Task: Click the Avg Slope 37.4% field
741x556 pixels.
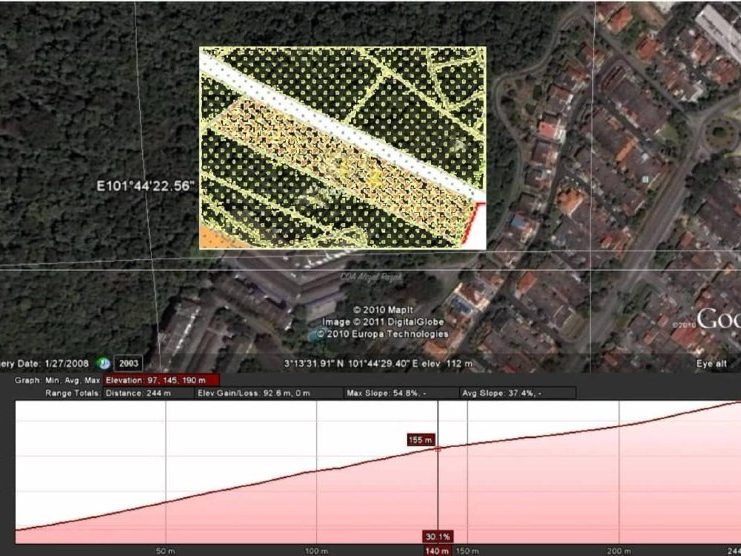Action: pyautogui.click(x=517, y=393)
